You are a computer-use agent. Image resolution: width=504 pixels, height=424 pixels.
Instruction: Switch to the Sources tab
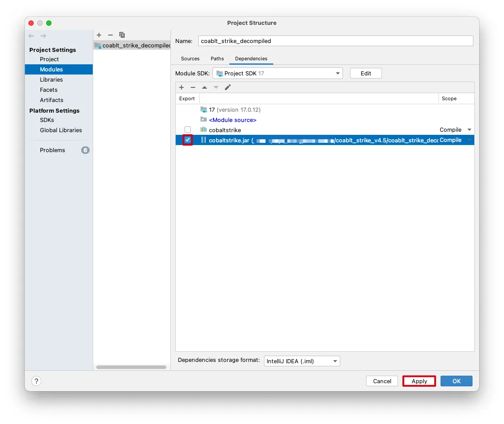(190, 59)
